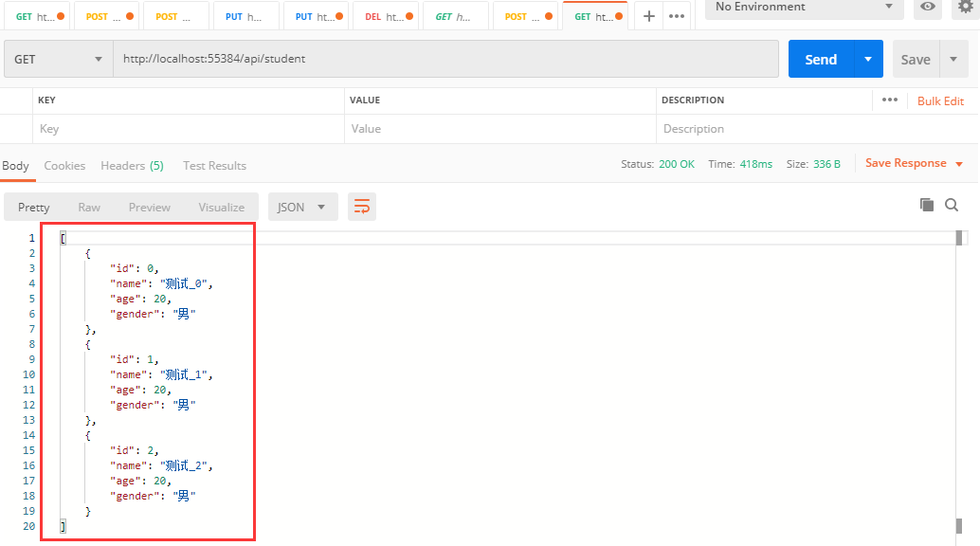Click the params Key input field
Image resolution: width=980 pixels, height=546 pixels.
tap(188, 129)
